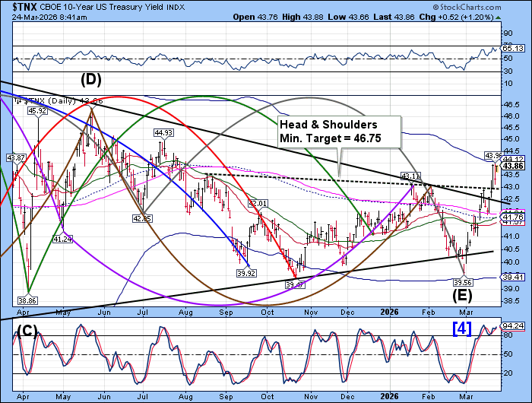Viewport: 532px width, 403px height.
Task: Click the 39.47 October low label
Action: pyautogui.click(x=294, y=284)
